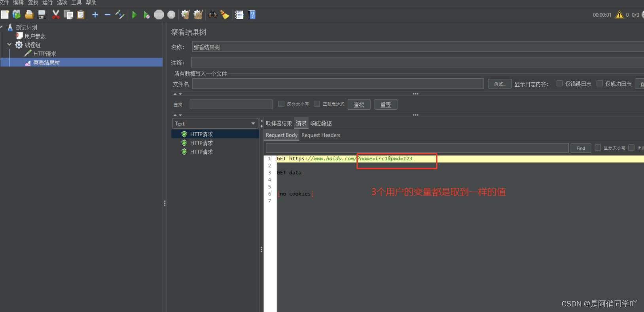Click the green shield on selected HTTP请求 result
The height and width of the screenshot is (312, 644).
pyautogui.click(x=184, y=134)
